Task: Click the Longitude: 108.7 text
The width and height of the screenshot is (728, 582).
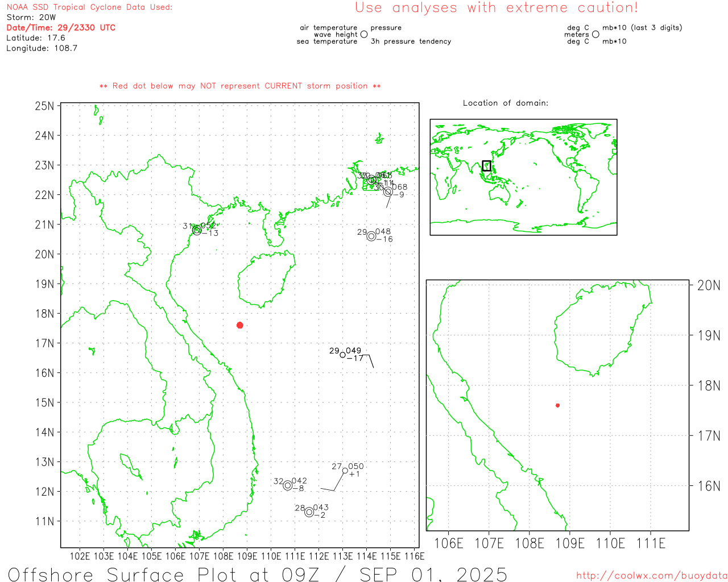Action: click(42, 48)
